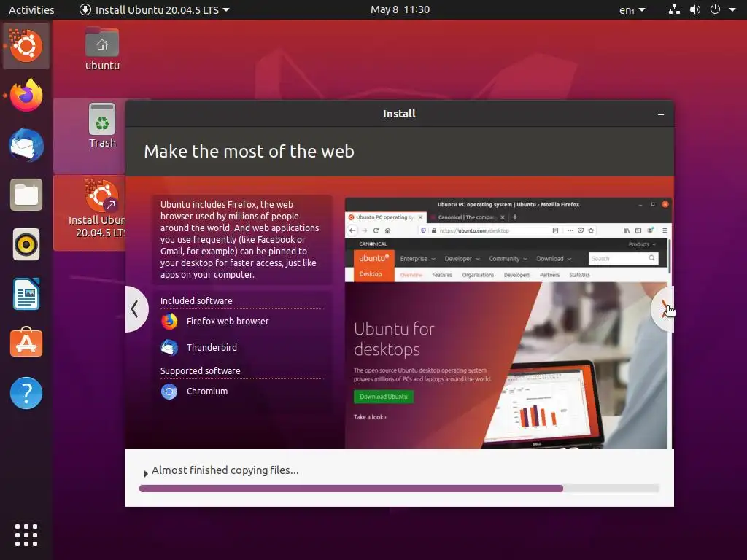This screenshot has width=747, height=560.
Task: Click the 'Supported software' heading
Action: (x=201, y=371)
